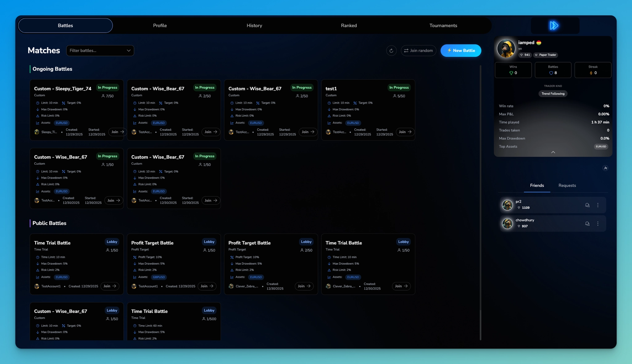Click the Join random button
632x364 pixels.
(418, 51)
